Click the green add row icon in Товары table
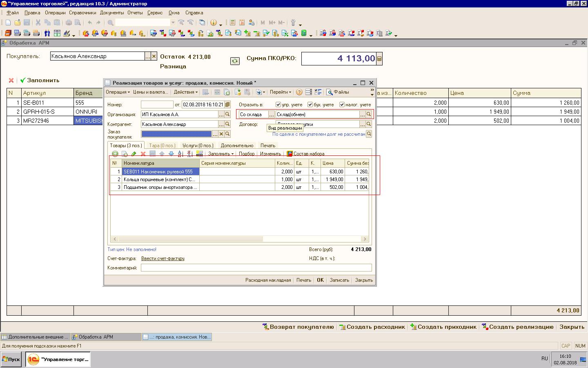588x368 pixels. click(x=115, y=154)
